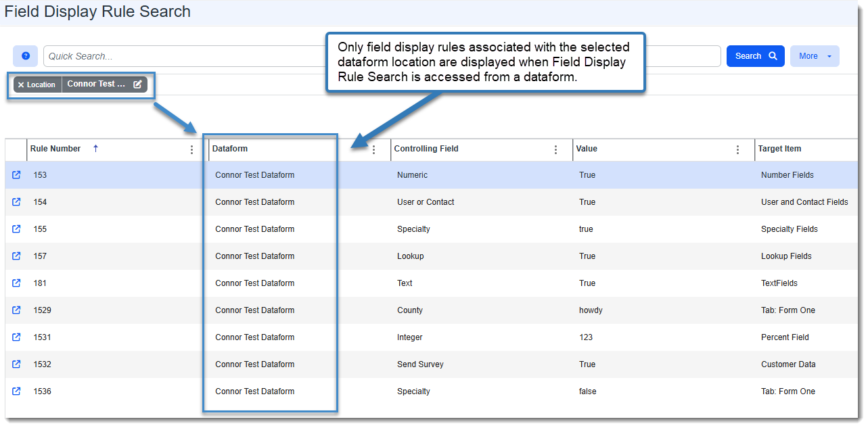
Task: Open rule 1529 using its external link icon
Action: pyautogui.click(x=16, y=310)
